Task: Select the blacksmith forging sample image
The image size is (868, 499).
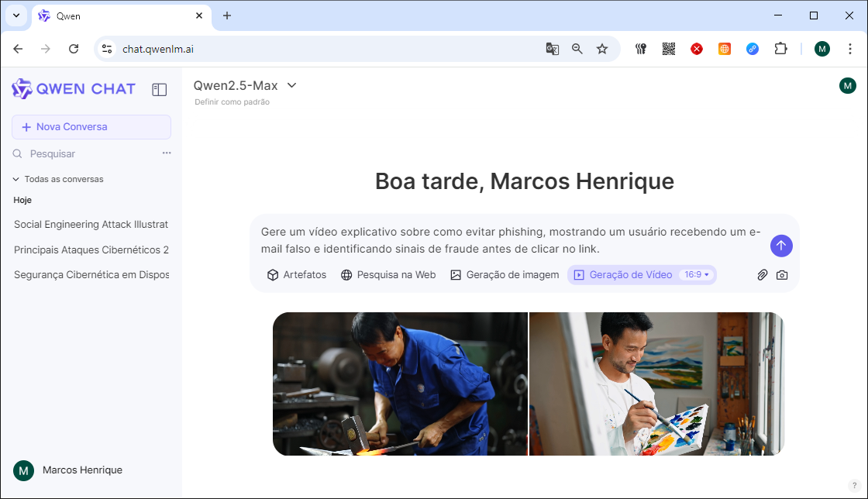Action: [x=400, y=384]
